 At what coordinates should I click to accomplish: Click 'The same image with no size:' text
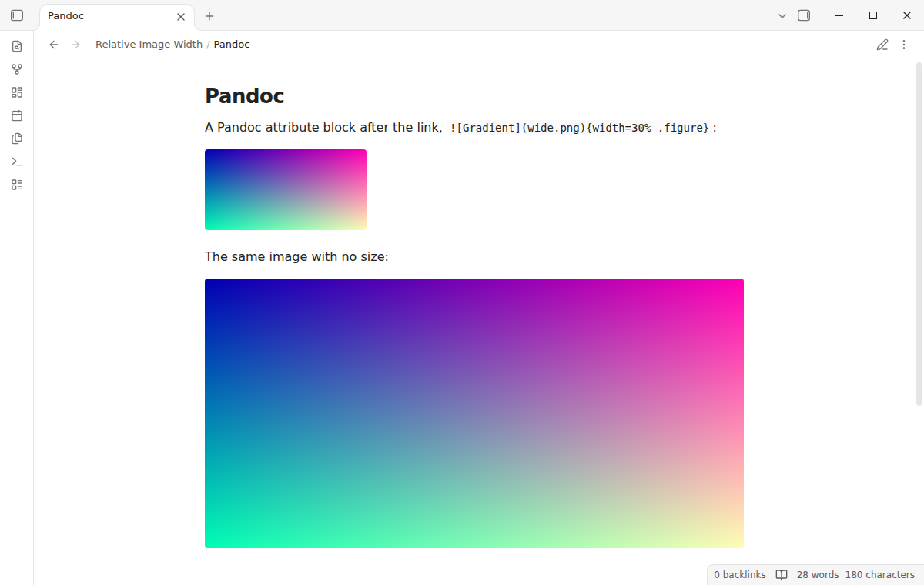coord(296,256)
